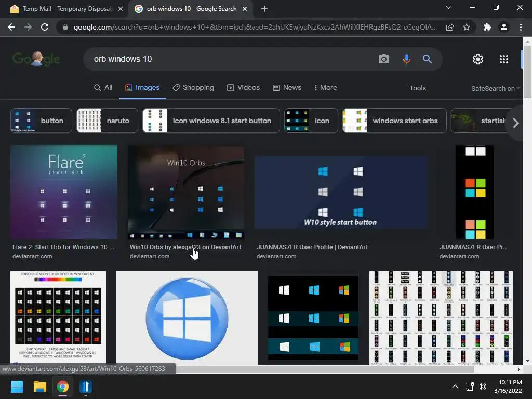This screenshot has height=399, width=532.
Task: Open the Shopping results tab
Action: [x=193, y=87]
